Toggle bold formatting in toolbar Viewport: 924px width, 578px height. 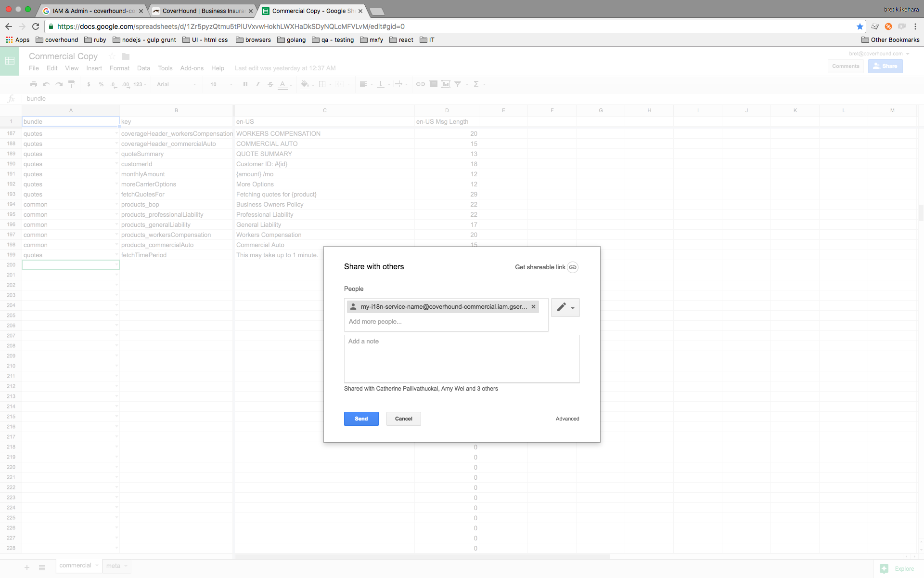coord(245,84)
